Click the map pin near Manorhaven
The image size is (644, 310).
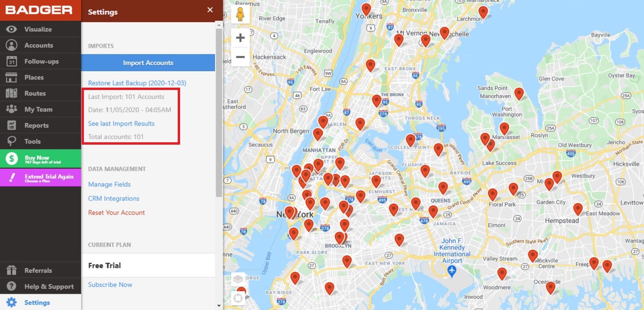point(519,93)
